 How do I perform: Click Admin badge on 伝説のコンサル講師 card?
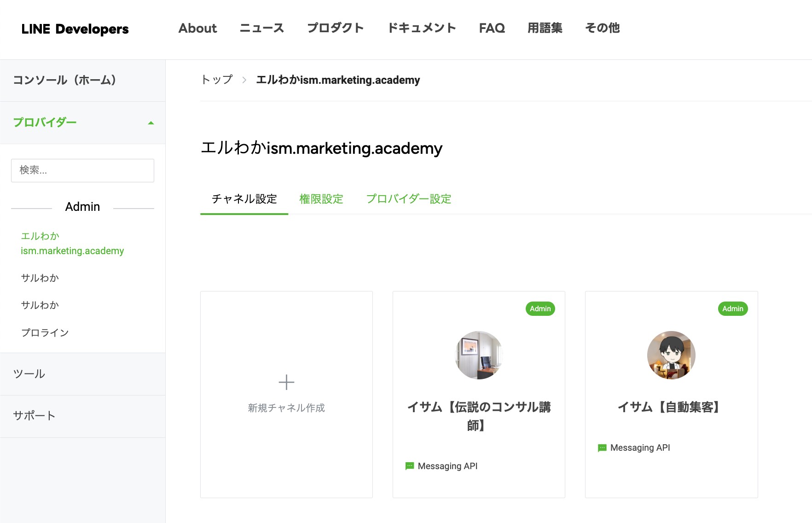tap(540, 309)
